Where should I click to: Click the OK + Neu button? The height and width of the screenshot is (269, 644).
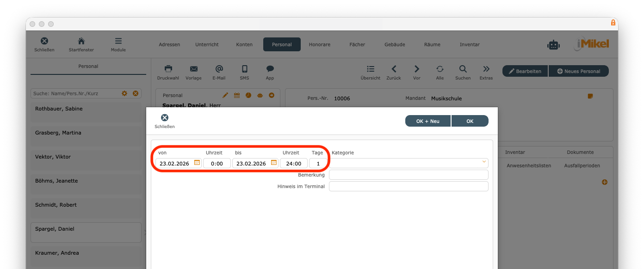(x=428, y=121)
